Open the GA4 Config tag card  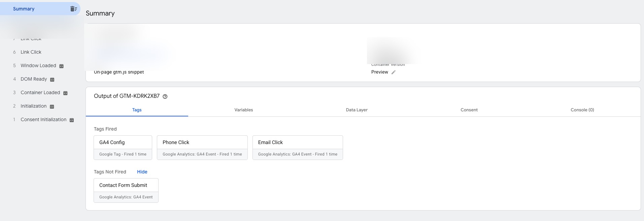(x=123, y=147)
